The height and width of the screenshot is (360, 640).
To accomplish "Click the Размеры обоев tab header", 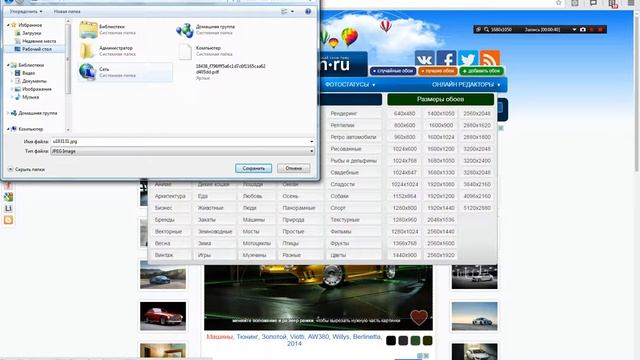I will 440,99.
